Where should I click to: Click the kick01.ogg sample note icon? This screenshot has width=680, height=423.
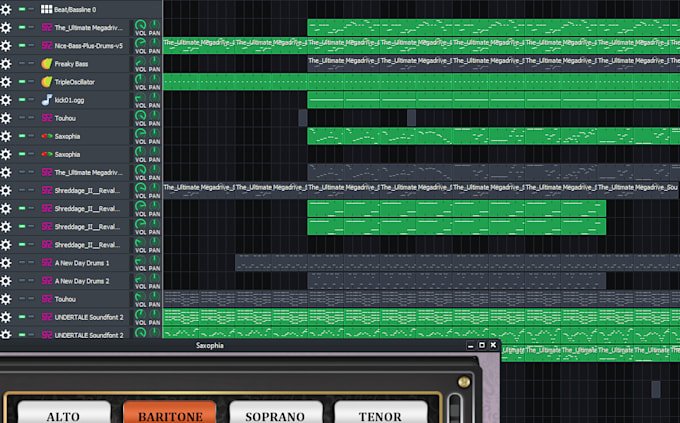[47, 100]
